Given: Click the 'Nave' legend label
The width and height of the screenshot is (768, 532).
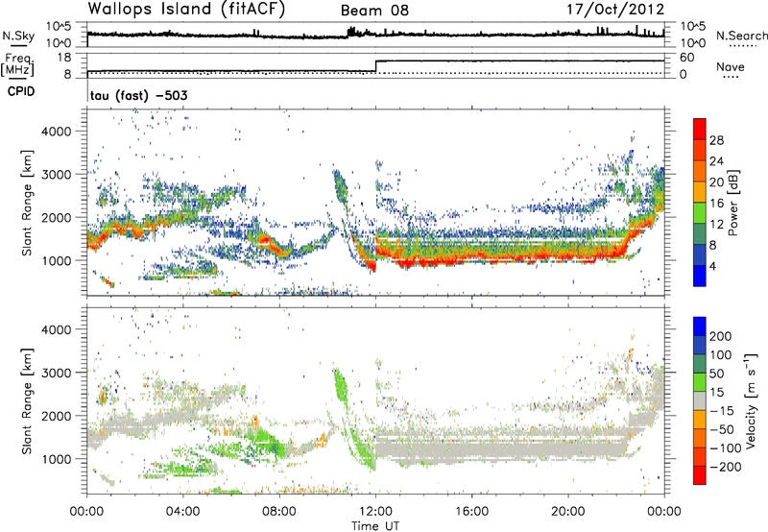Looking at the screenshot, I should 731,66.
